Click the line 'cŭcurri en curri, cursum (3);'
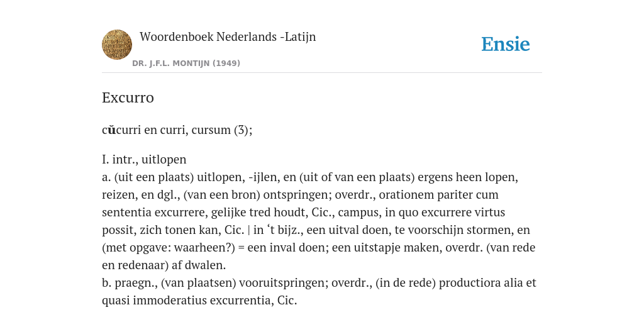Image resolution: width=644 pixels, height=322 pixels. (x=177, y=130)
